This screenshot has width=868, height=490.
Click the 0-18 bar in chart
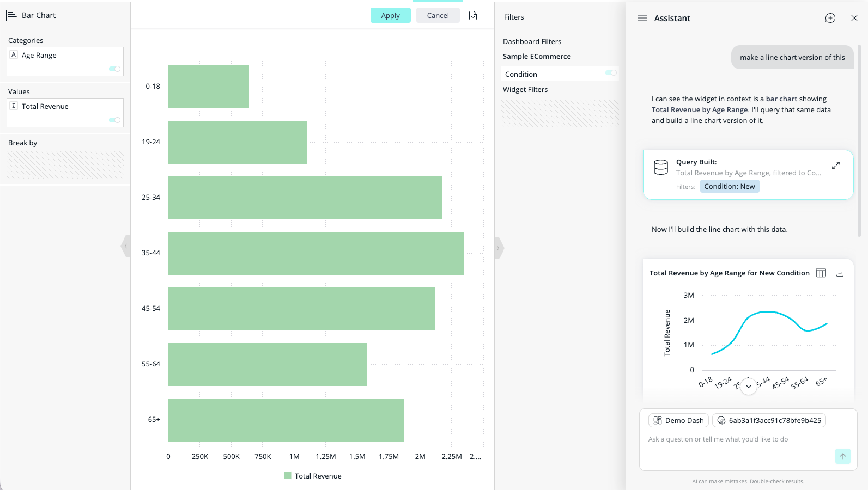(209, 87)
